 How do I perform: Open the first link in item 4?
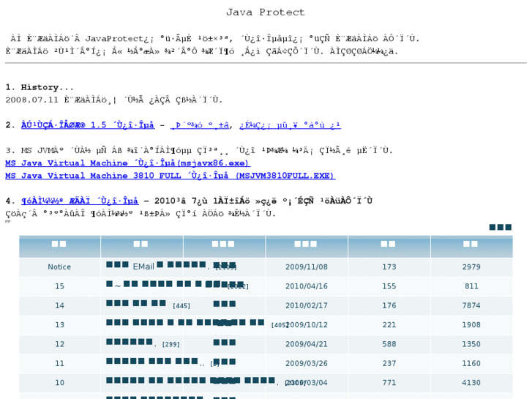tap(80, 201)
